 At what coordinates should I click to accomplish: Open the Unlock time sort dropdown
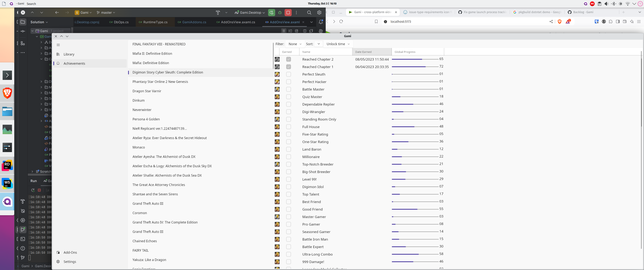click(x=338, y=44)
